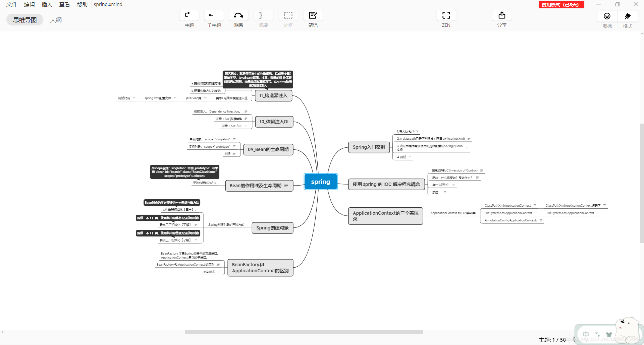Open note icon beside 2.在classpath目录下 item
The height and width of the screenshot is (345, 644).
coord(469,139)
